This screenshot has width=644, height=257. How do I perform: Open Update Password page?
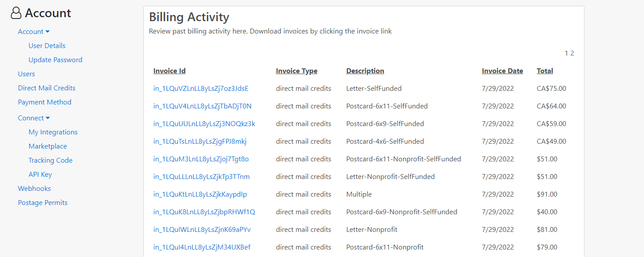(x=56, y=60)
